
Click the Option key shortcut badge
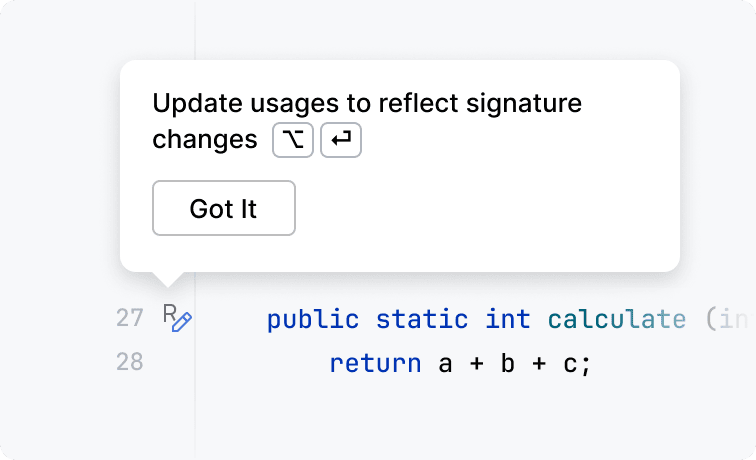pos(293,141)
